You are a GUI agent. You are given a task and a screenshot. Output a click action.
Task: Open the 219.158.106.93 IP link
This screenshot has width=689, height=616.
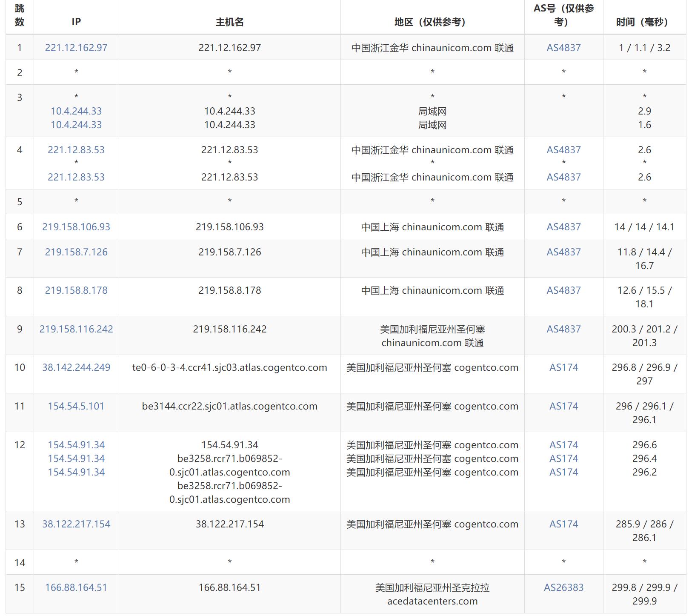click(x=76, y=227)
